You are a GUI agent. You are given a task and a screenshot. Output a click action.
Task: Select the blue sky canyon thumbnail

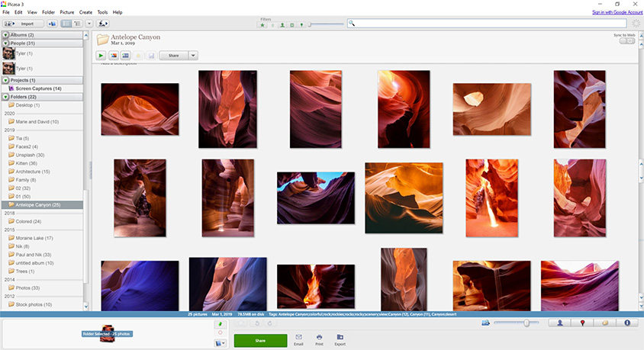click(x=316, y=197)
